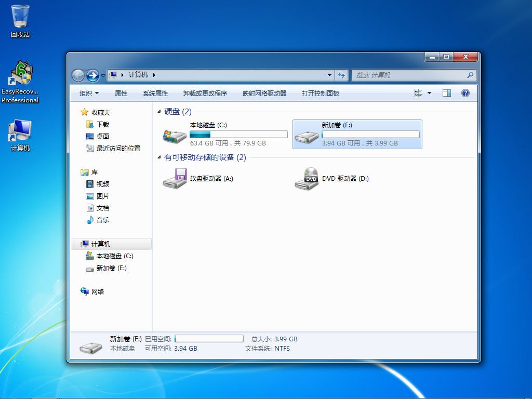Collapse 有可移动存储的设备 (2) group
The height and width of the screenshot is (399, 532).
tap(159, 157)
